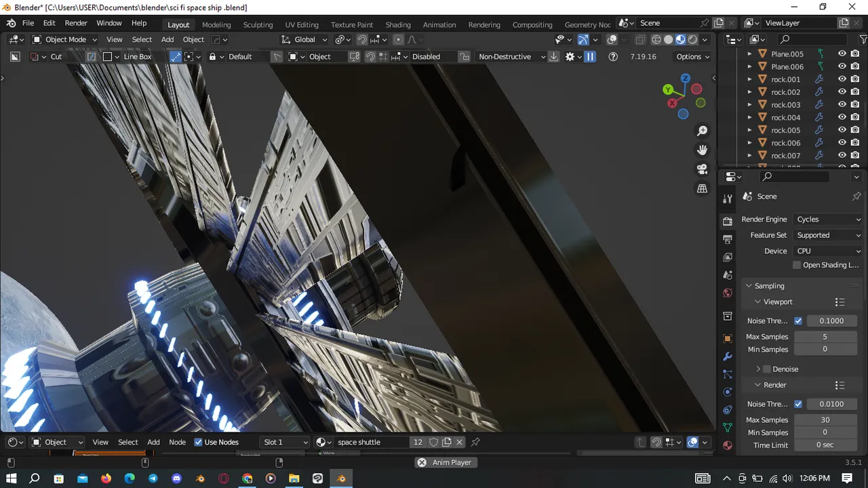Open the Scene properties tab icon
This screenshot has width=868, height=488.
tap(728, 275)
